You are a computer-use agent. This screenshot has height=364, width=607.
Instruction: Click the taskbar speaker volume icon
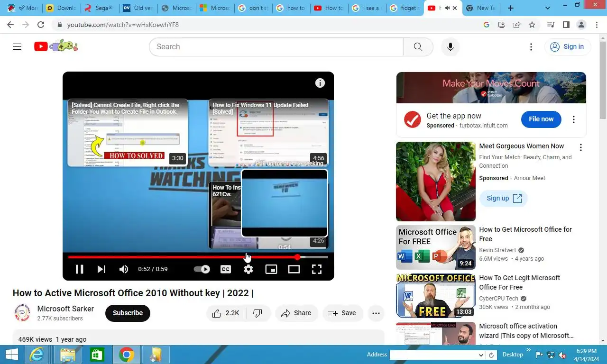563,355
